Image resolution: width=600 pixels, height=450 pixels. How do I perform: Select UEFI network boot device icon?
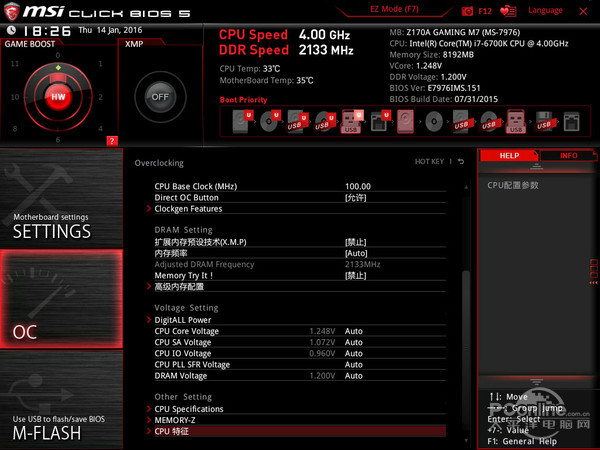point(380,122)
